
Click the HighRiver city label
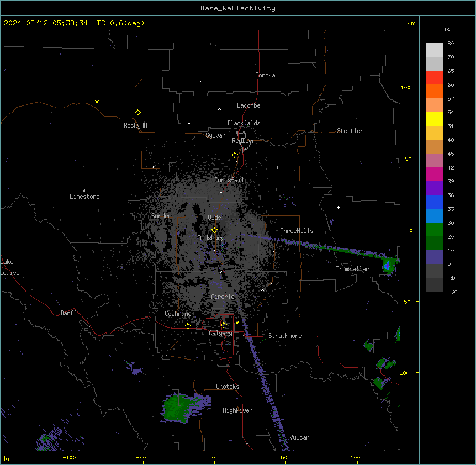click(x=237, y=410)
